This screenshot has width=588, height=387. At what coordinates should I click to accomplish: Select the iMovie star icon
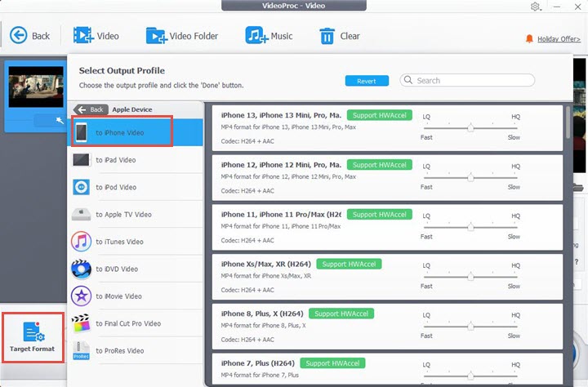click(x=81, y=296)
